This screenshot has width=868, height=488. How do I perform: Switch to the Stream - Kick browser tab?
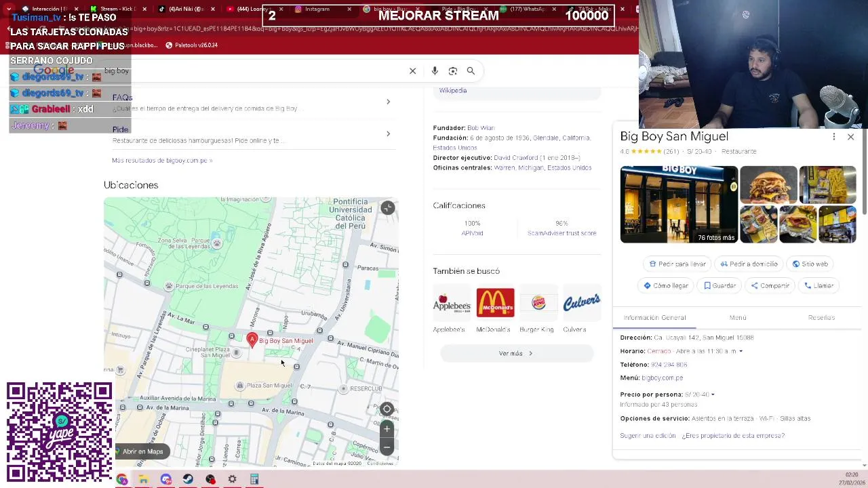119,9
